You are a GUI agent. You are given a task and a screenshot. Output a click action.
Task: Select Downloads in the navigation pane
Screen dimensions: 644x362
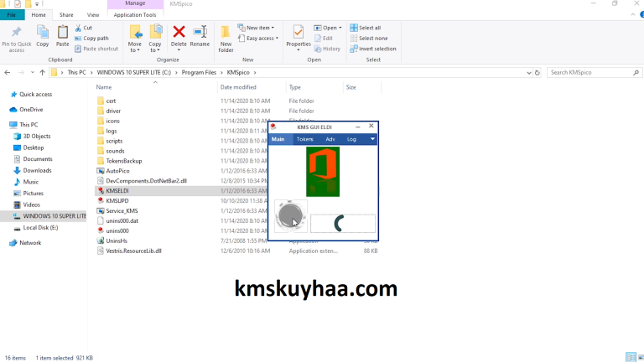pyautogui.click(x=37, y=170)
